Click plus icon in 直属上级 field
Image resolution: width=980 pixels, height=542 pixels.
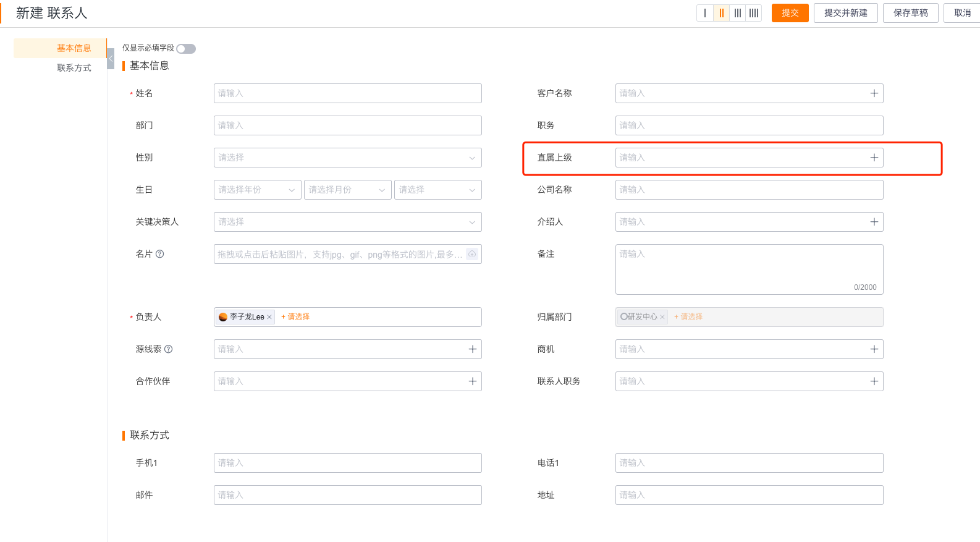(x=874, y=158)
